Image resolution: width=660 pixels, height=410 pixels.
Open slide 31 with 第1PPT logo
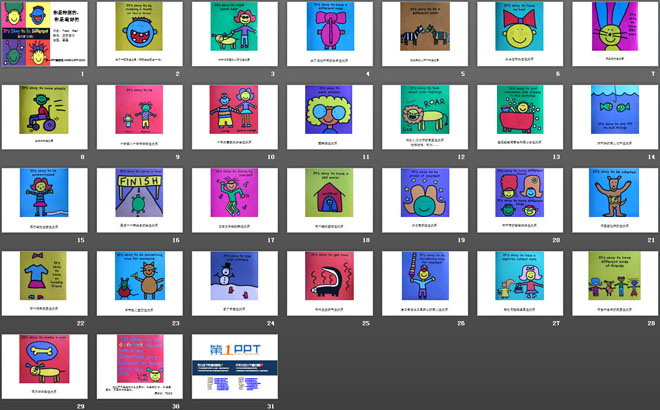pyautogui.click(x=235, y=367)
